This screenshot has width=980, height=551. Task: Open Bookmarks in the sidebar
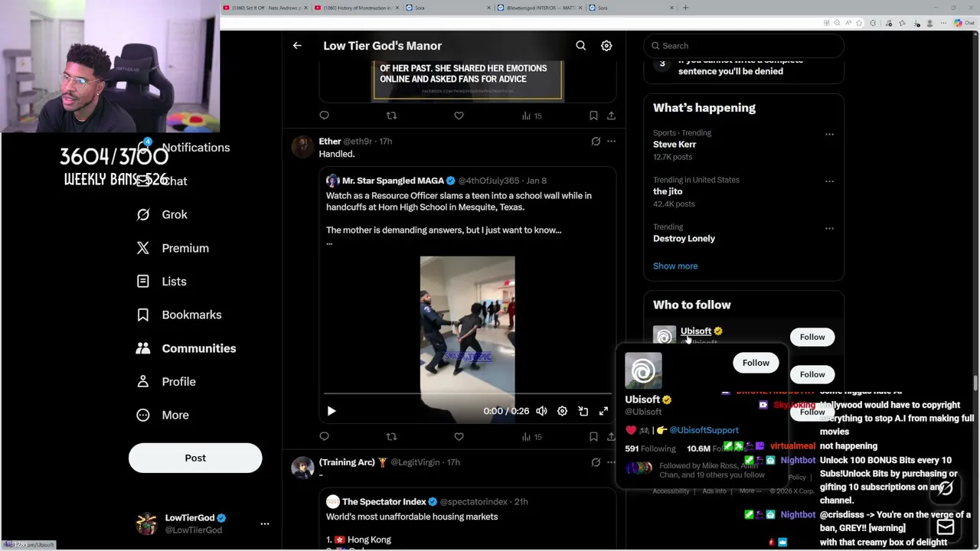(x=179, y=315)
